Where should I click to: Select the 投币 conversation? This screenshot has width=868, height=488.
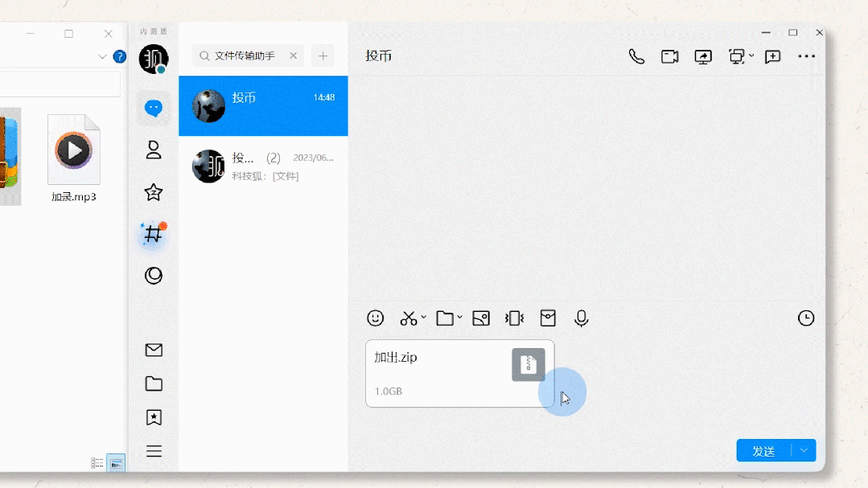[264, 105]
